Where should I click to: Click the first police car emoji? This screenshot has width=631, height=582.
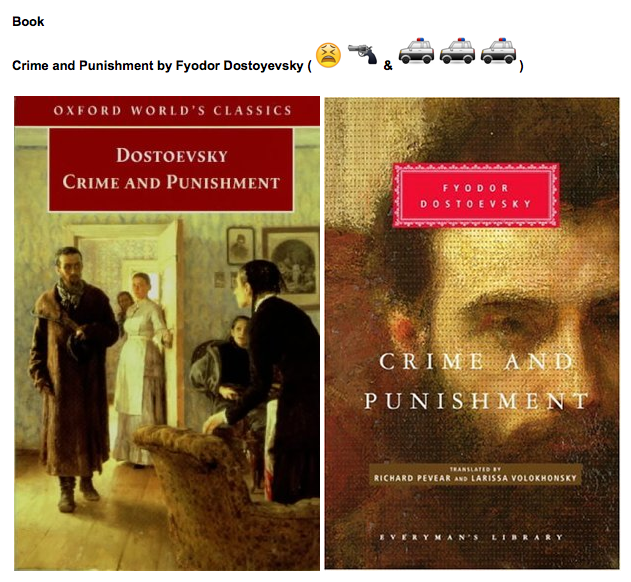pyautogui.click(x=417, y=51)
